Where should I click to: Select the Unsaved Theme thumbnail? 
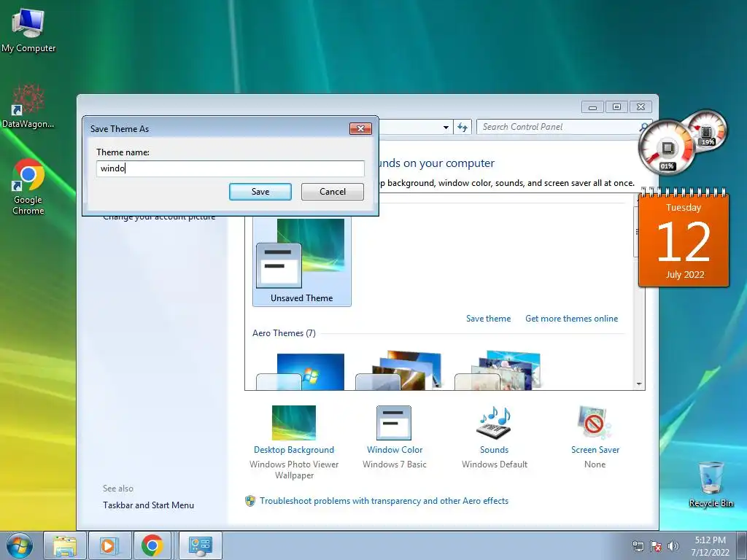click(x=302, y=261)
